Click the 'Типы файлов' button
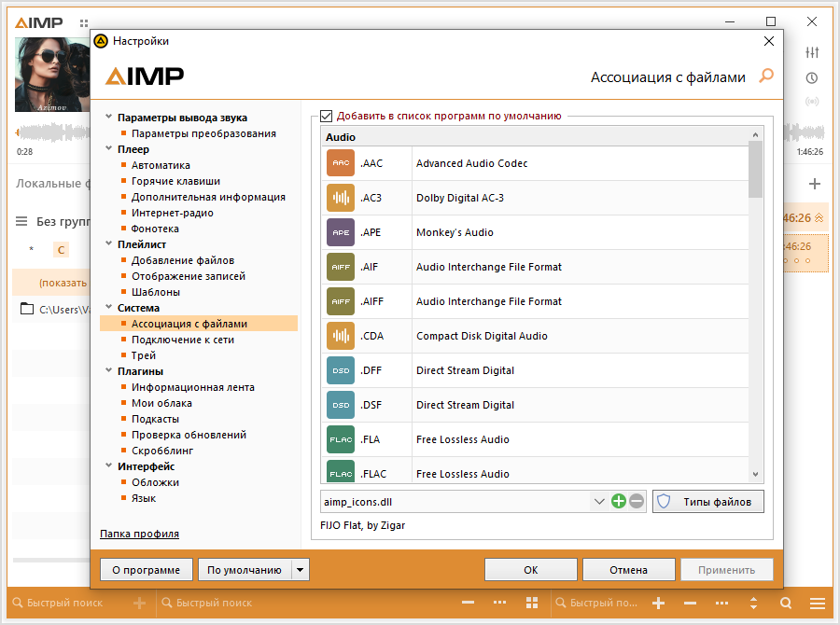 pos(708,502)
